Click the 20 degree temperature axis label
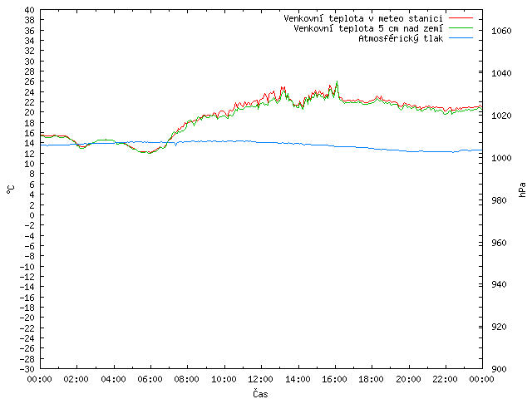Image resolution: width=532 pixels, height=399 pixels. (30, 112)
